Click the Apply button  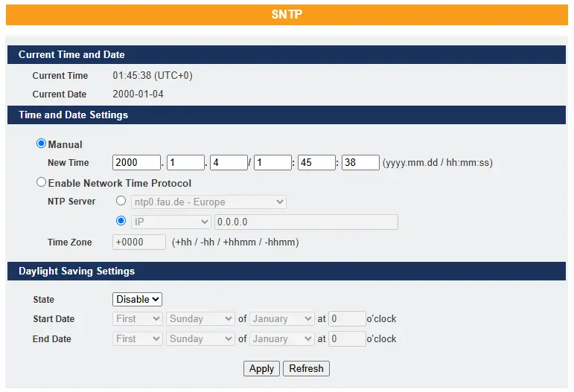(x=261, y=369)
